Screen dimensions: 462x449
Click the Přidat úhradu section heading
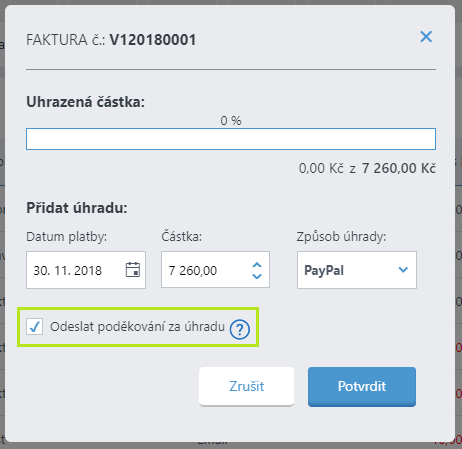77,208
